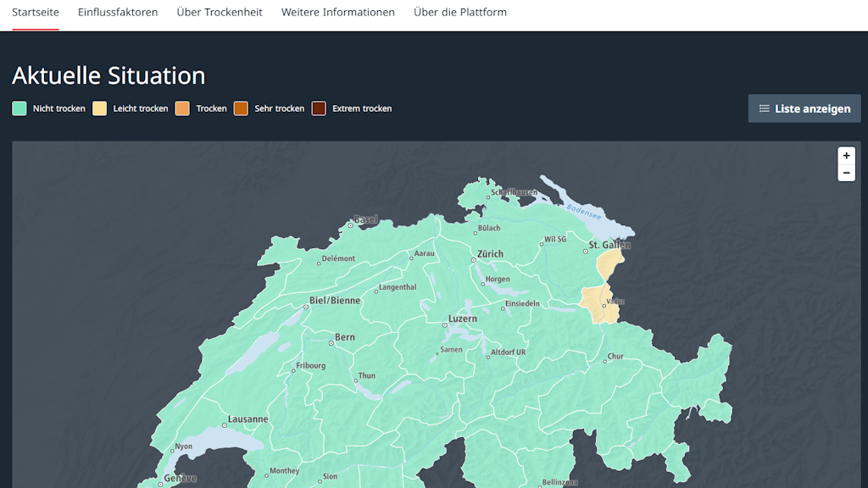Click the Bern city marker on map
Image resolution: width=868 pixels, height=488 pixels.
[331, 343]
